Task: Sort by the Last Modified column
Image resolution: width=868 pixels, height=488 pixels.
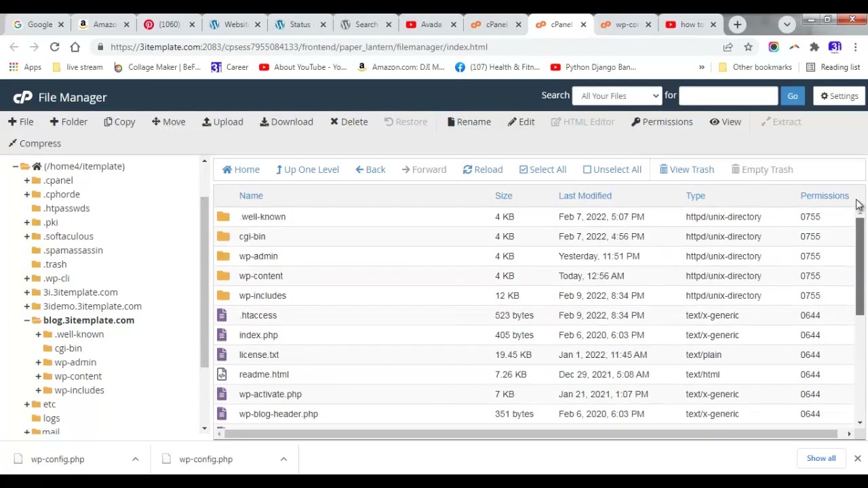Action: click(585, 196)
